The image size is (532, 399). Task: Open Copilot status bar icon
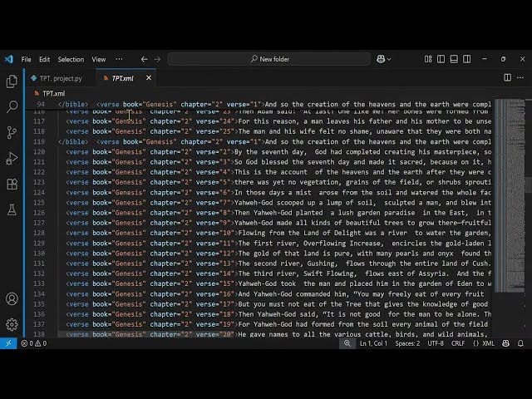click(505, 343)
